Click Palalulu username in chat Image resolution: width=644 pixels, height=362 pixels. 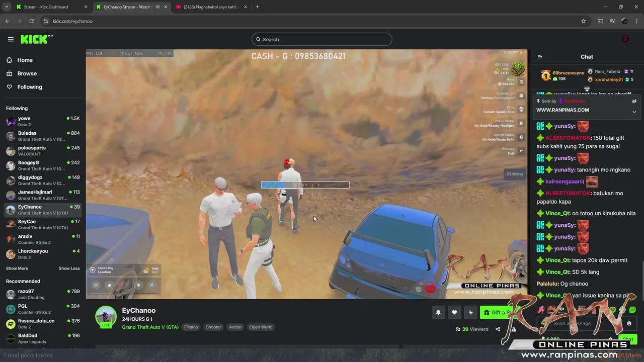(546, 284)
